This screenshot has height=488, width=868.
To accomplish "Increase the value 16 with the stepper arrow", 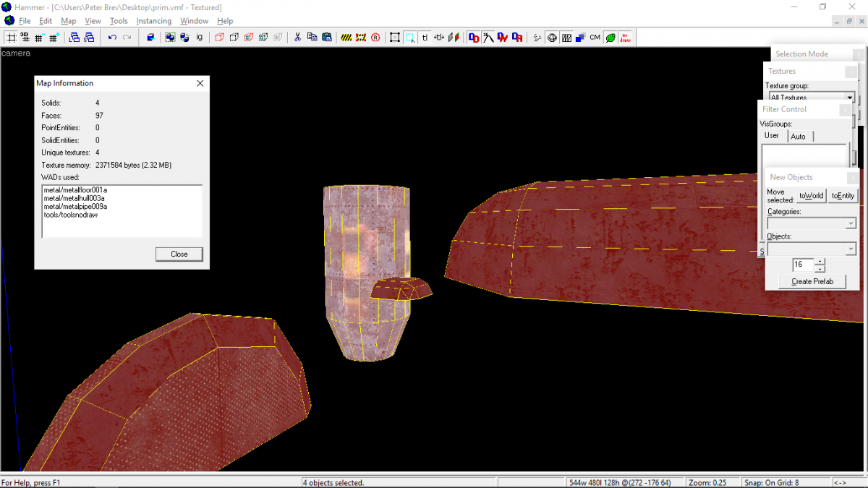I will click(x=820, y=262).
